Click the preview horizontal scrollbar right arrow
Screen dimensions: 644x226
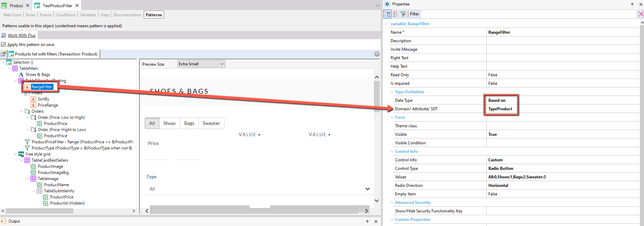tap(366, 211)
